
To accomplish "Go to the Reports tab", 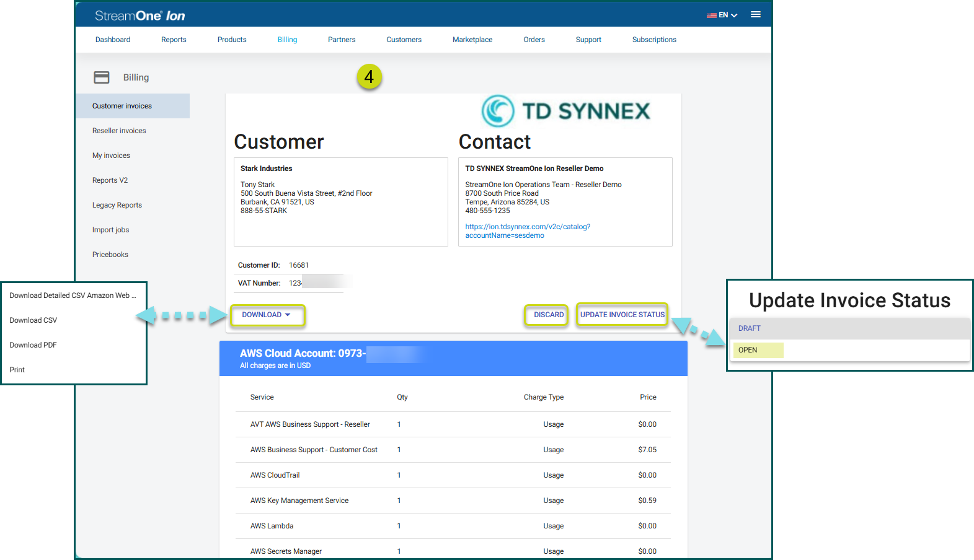I will 174,40.
